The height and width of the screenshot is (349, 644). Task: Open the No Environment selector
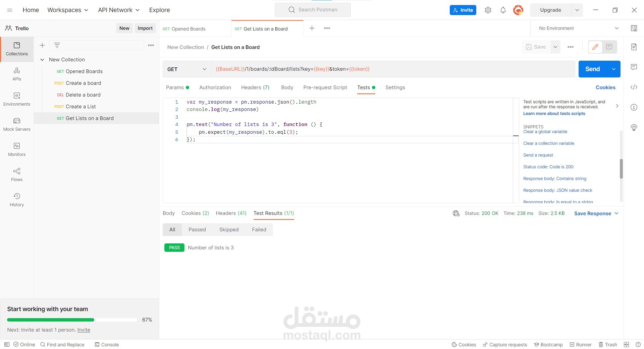click(x=579, y=28)
